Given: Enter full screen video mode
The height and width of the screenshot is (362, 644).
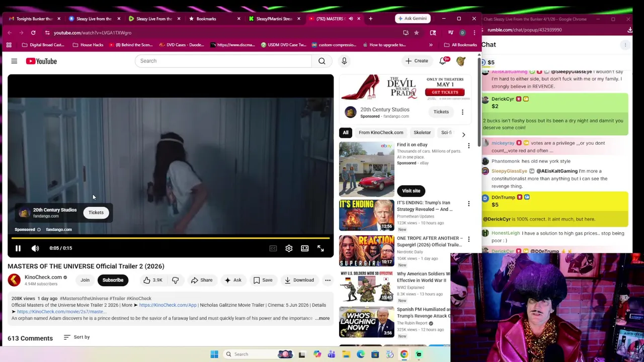Looking at the screenshot, I should pyautogui.click(x=320, y=248).
